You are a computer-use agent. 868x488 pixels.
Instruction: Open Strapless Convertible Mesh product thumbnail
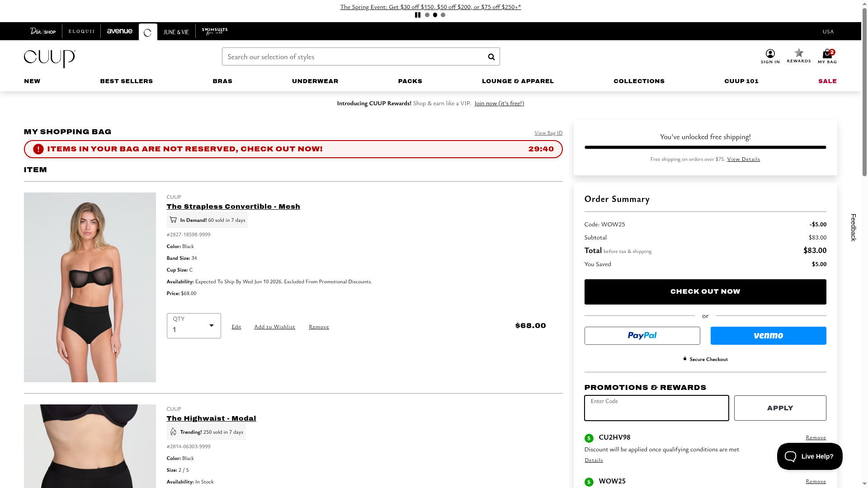90,287
